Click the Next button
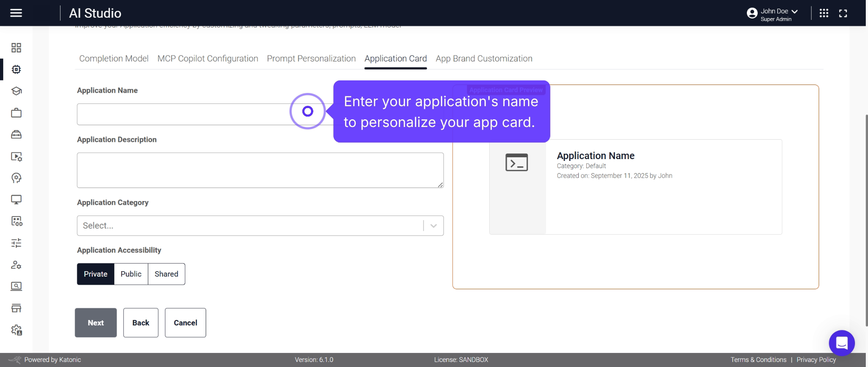This screenshot has width=868, height=367. pyautogui.click(x=96, y=323)
